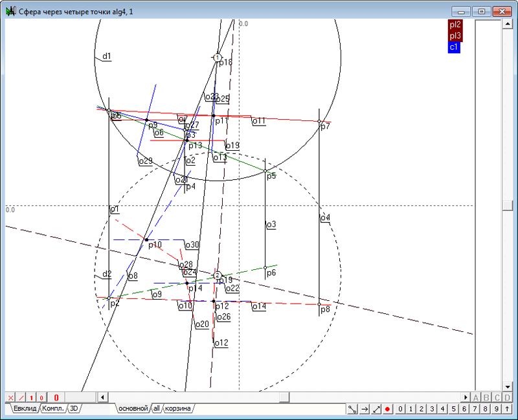This screenshot has width=518, height=420.
Task: Click digit button 3 in bottom toolbar
Action: click(432, 409)
